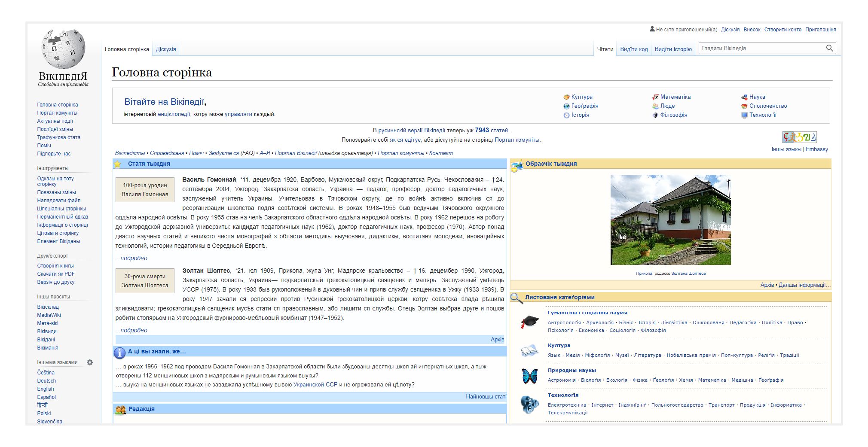Select the Головна сторінка tab

coord(127,49)
